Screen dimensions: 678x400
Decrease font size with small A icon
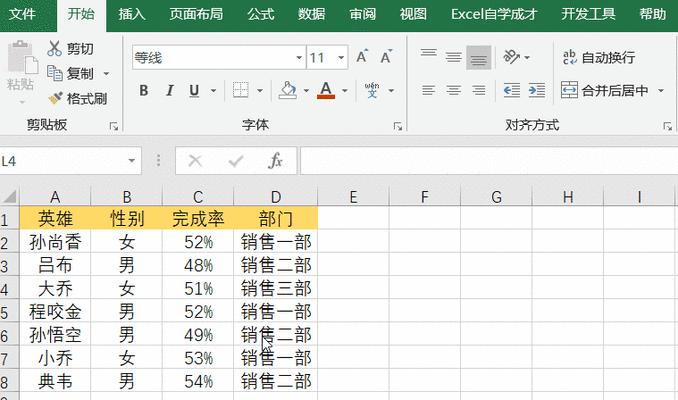click(x=386, y=57)
